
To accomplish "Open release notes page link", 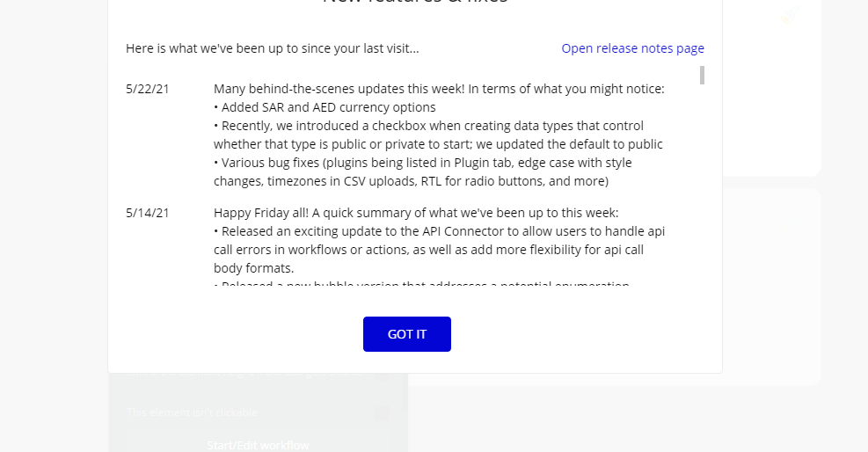I will (x=632, y=48).
